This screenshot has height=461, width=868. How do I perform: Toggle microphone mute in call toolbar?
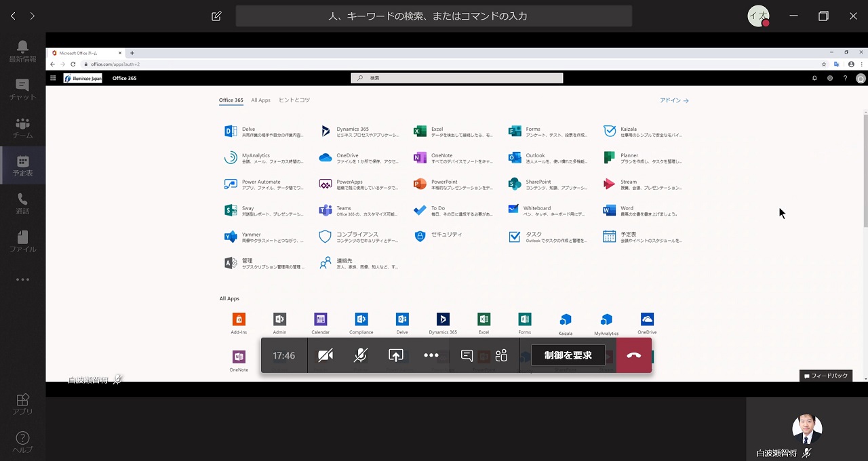361,355
